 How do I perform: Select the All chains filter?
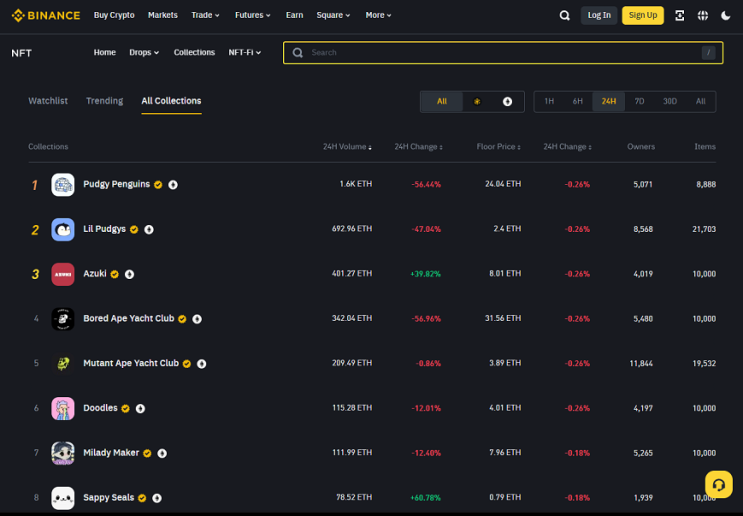[442, 101]
